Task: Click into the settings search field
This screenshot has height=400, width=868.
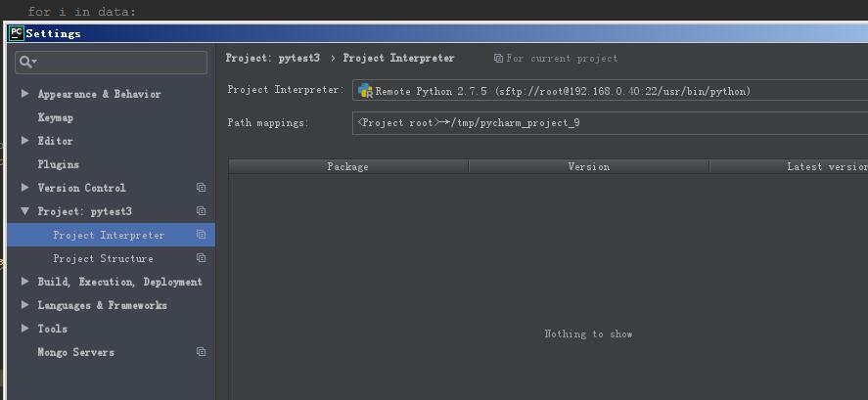Action: click(112, 63)
